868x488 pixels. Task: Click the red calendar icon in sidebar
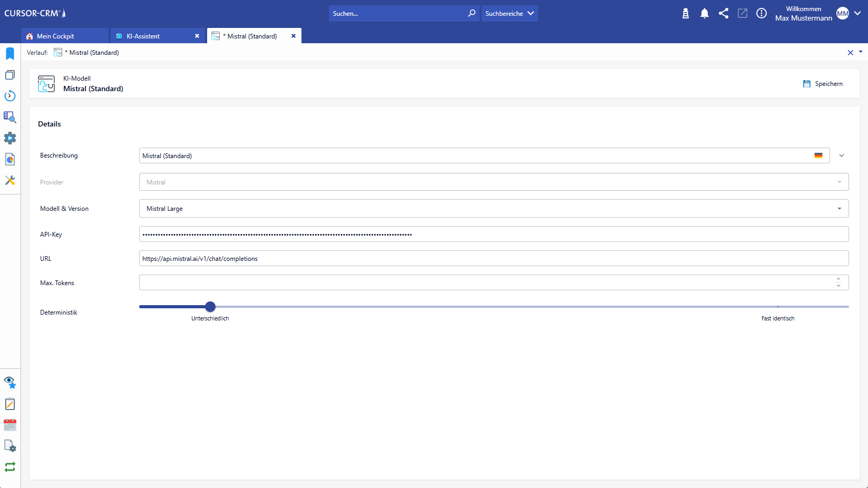[x=10, y=425]
